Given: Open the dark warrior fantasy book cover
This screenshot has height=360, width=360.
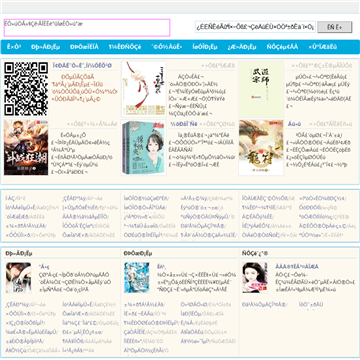Looking at the screenshot, I should (x=26, y=148).
